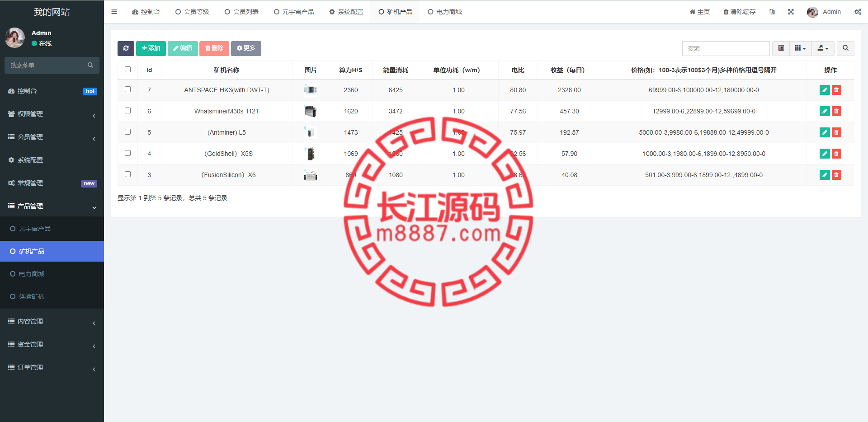Image resolution: width=868 pixels, height=422 pixels.
Task: Open the settings gears icon at top right
Action: [858, 12]
